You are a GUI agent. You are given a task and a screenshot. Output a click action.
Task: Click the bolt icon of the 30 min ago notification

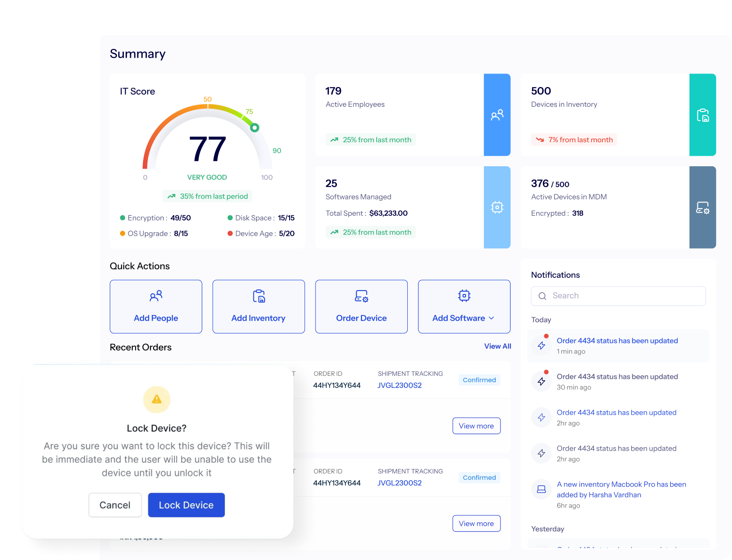coord(541,381)
